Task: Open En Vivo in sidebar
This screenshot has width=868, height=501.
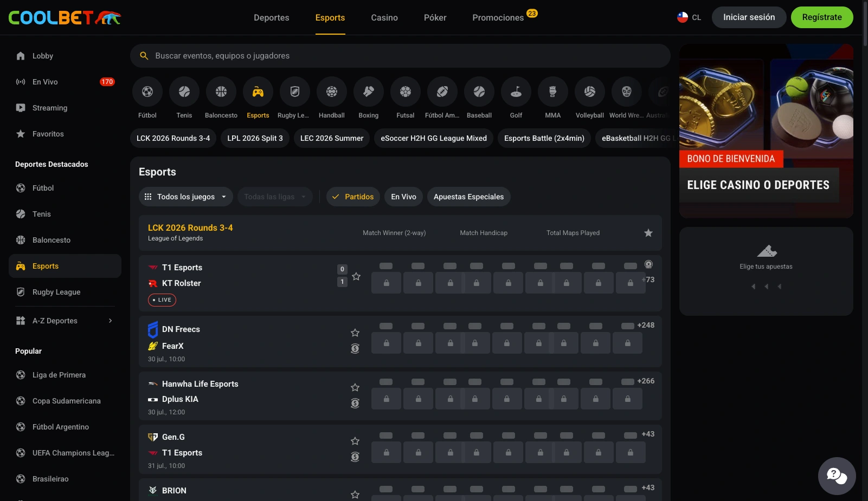Action: point(65,82)
